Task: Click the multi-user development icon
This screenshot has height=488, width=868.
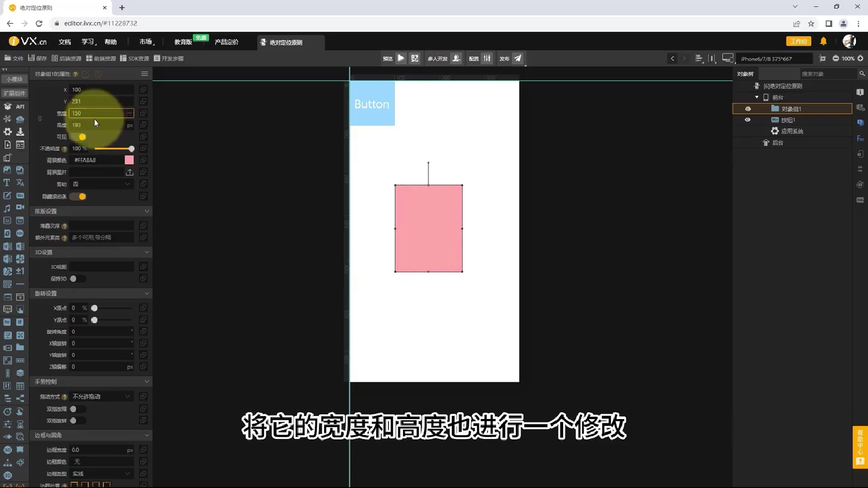Action: pyautogui.click(x=456, y=58)
